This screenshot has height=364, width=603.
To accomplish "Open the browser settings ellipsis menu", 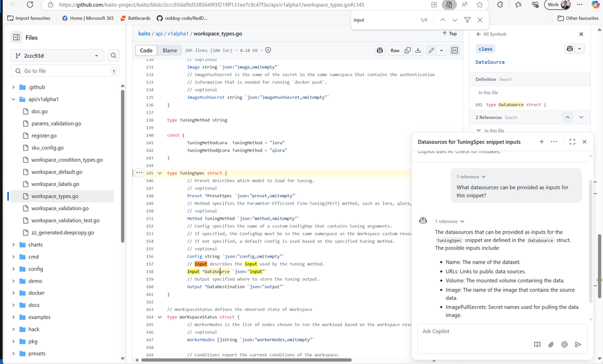I will 579,5.
